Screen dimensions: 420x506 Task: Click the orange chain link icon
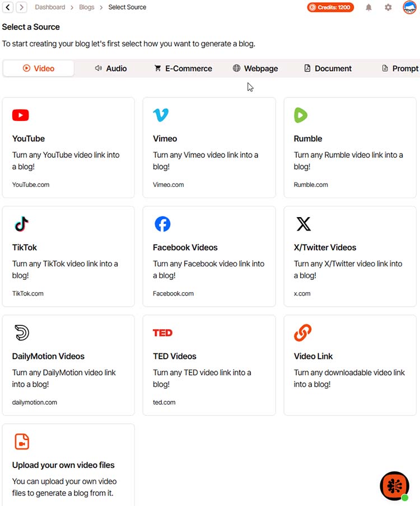point(303,332)
